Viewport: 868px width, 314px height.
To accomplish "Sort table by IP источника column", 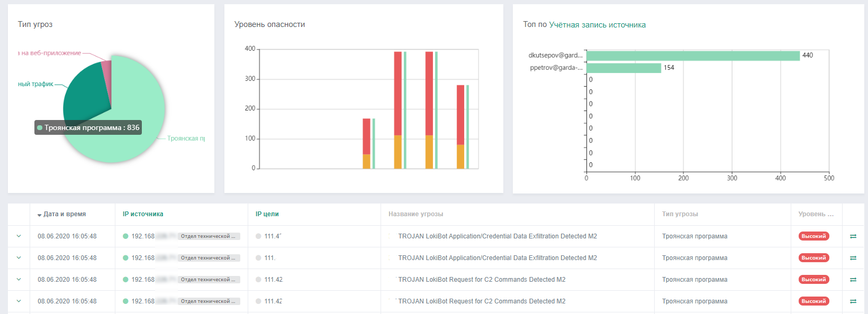I will coord(143,214).
